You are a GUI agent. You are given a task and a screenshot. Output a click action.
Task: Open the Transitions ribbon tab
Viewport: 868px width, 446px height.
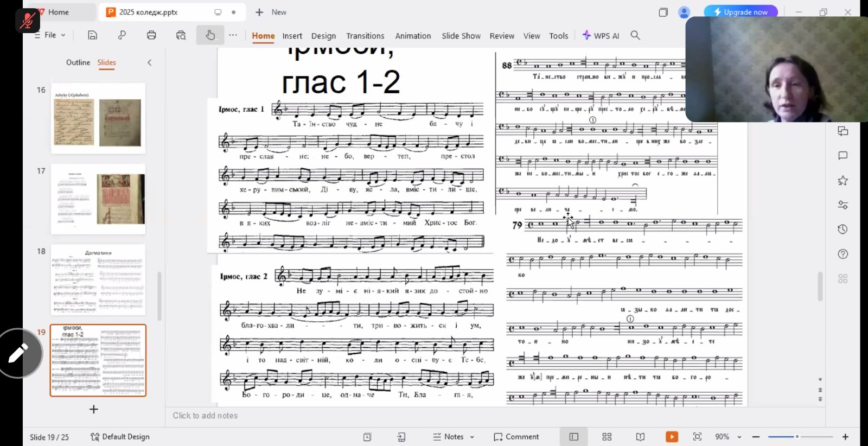tap(365, 36)
